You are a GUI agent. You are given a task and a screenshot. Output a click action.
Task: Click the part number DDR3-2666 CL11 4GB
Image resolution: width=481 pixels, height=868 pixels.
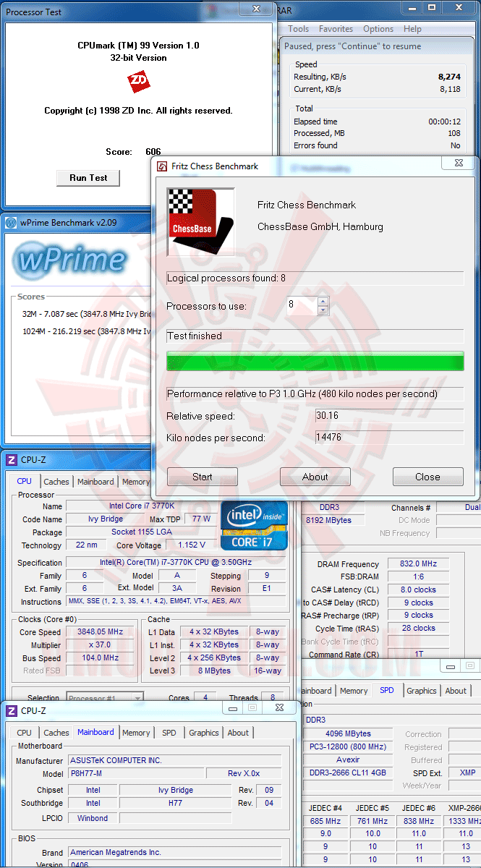pyautogui.click(x=348, y=773)
